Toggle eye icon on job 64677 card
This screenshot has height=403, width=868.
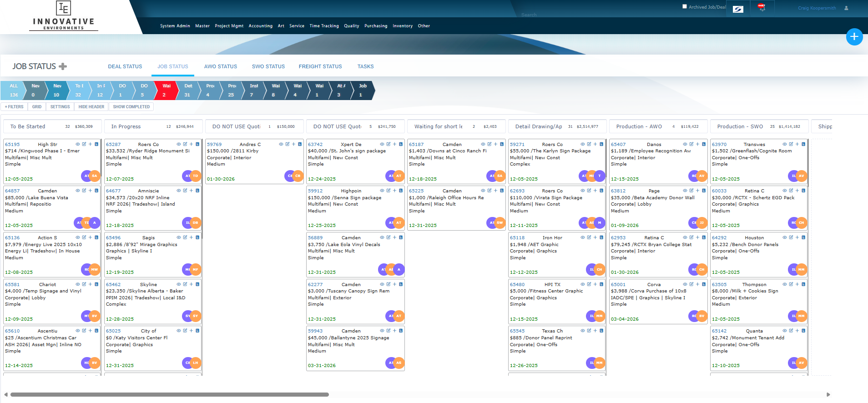179,191
